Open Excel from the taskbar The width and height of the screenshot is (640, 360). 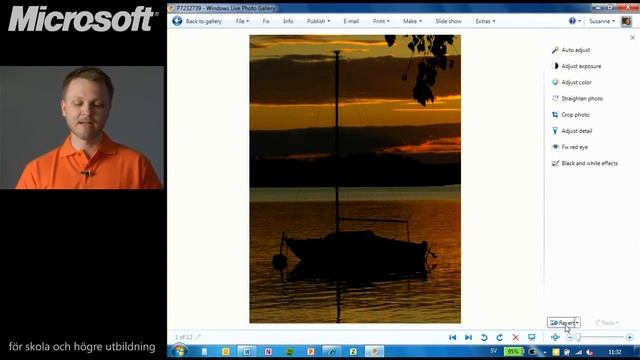coord(353,351)
